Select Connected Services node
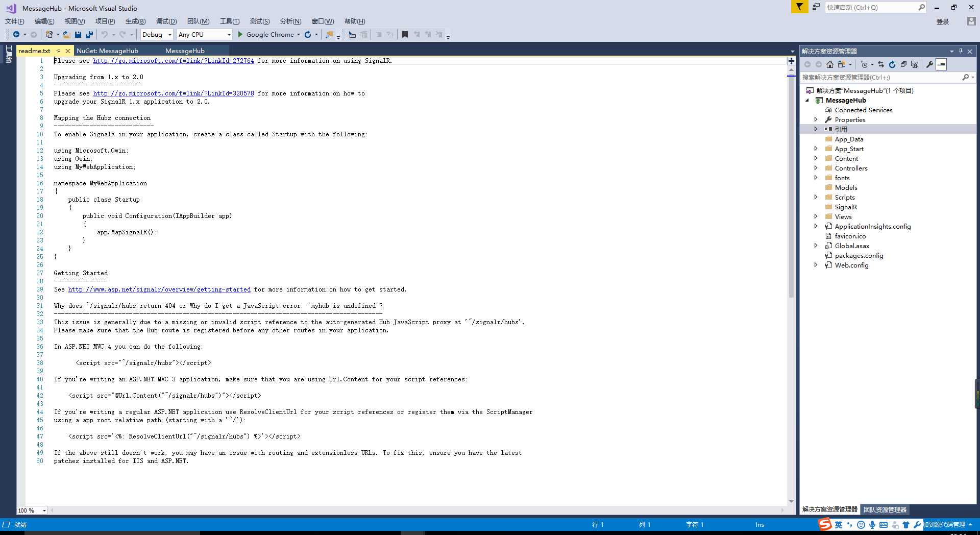 (864, 110)
